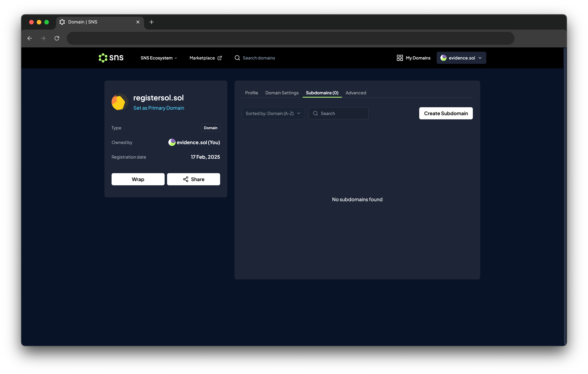Click the magnifier icon beside Search domains

tap(237, 58)
